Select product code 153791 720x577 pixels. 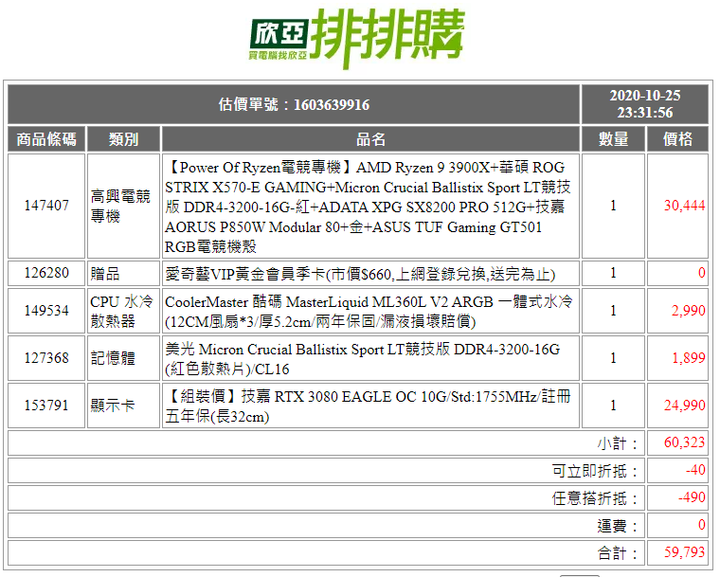[46, 406]
